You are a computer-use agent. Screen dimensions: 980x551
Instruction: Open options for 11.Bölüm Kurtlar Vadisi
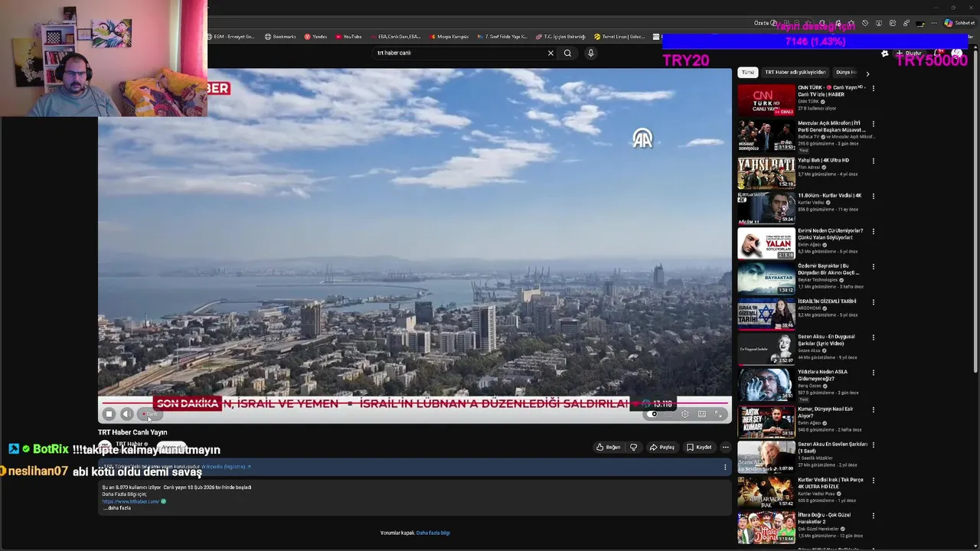[x=874, y=196]
